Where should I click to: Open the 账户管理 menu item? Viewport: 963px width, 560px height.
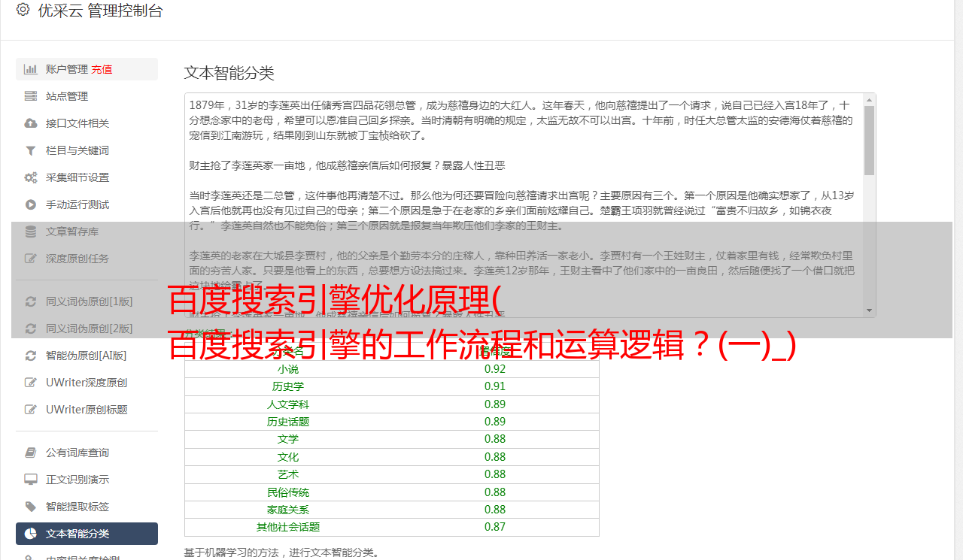(x=87, y=69)
